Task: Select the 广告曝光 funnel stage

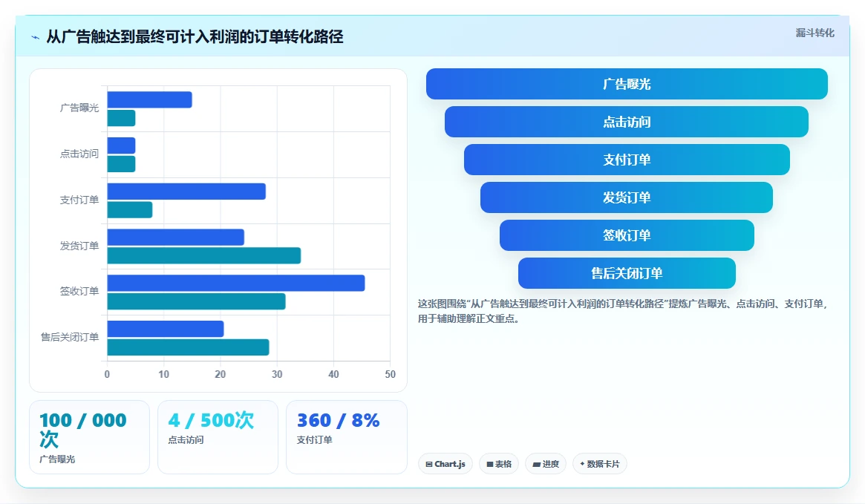Action: point(627,84)
